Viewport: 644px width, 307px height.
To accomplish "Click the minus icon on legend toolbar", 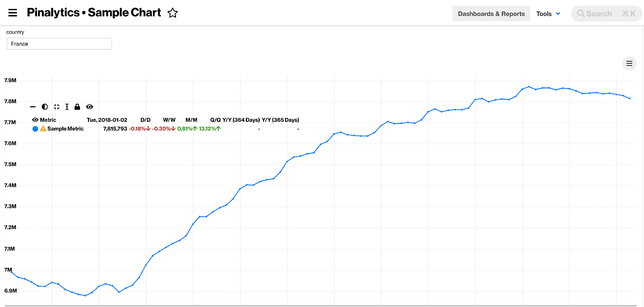I will [33, 107].
